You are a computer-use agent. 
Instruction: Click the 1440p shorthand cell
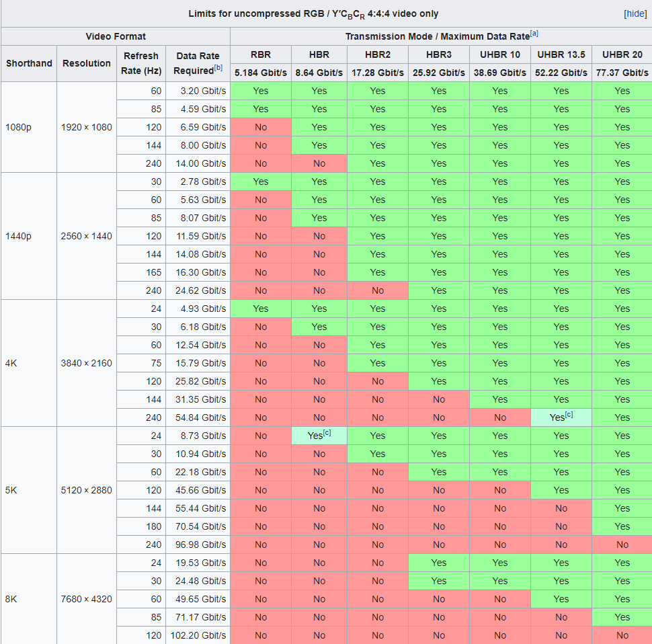tap(29, 236)
